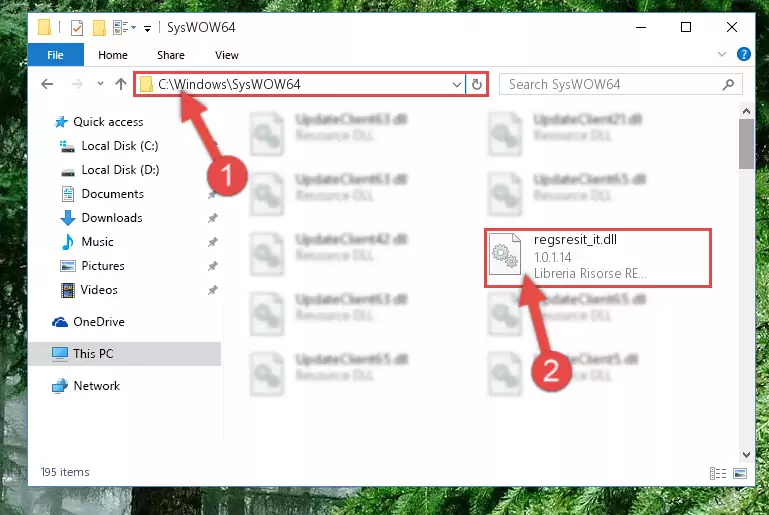Switch to Large icons view layout

(740, 473)
